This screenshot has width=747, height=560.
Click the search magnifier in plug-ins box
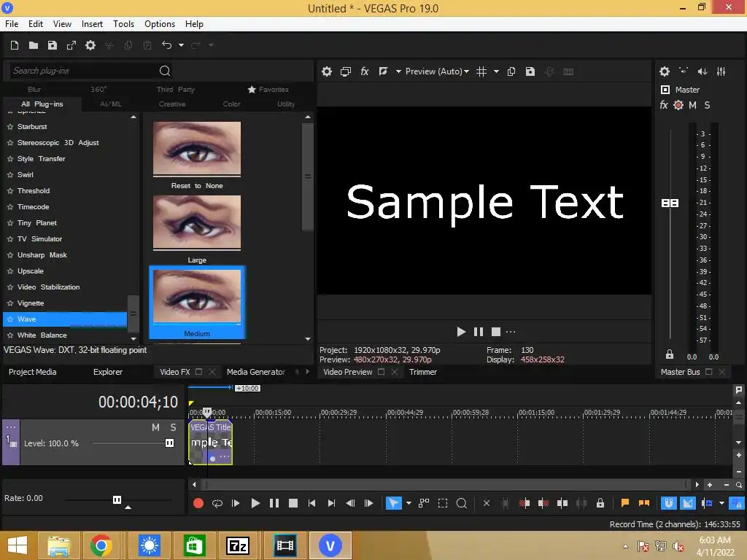coord(165,71)
